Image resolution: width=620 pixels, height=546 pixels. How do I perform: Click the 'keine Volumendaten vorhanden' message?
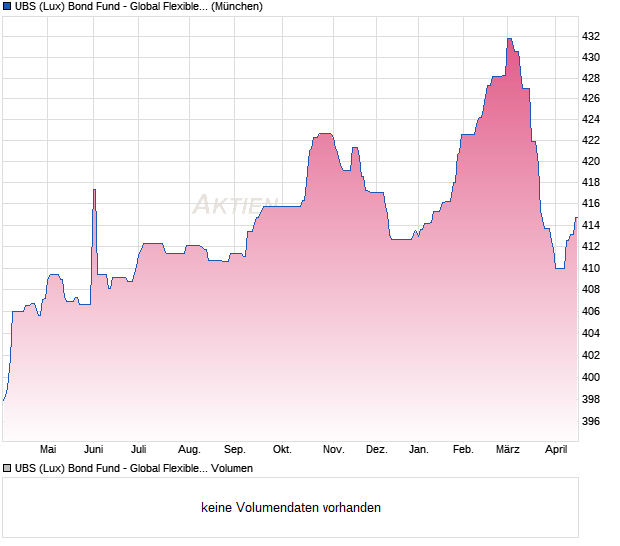(x=291, y=508)
